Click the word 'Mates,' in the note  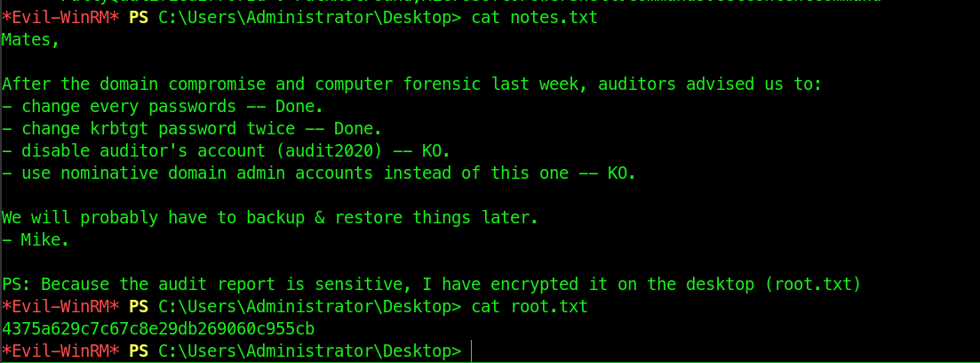click(30, 39)
